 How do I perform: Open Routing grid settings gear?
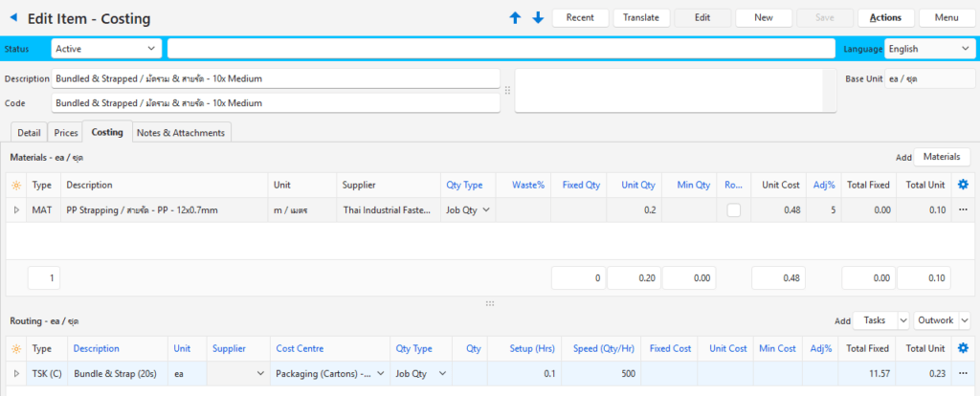963,349
